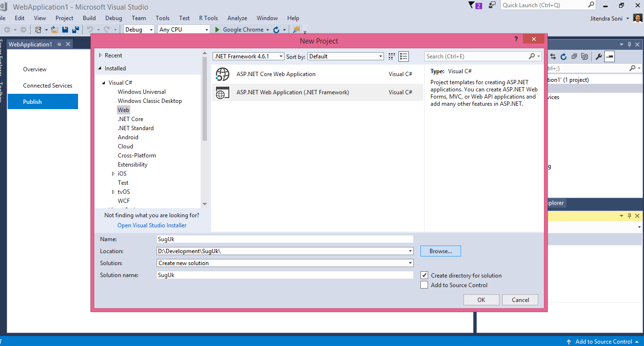
Task: Select the Publish tab in WebApplication1 page
Action: [43, 101]
